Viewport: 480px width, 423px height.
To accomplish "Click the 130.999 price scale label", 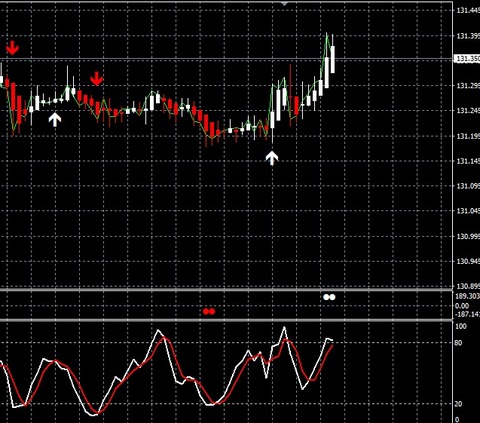I will point(468,236).
